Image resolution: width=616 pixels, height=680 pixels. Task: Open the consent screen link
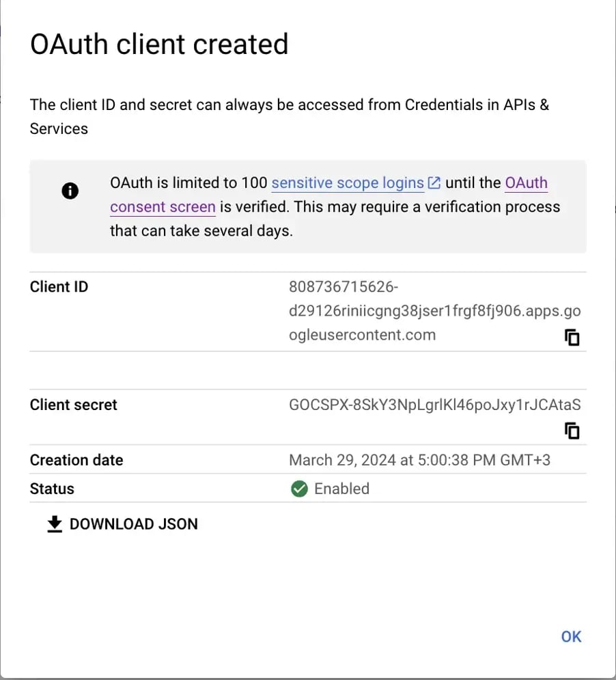point(163,207)
